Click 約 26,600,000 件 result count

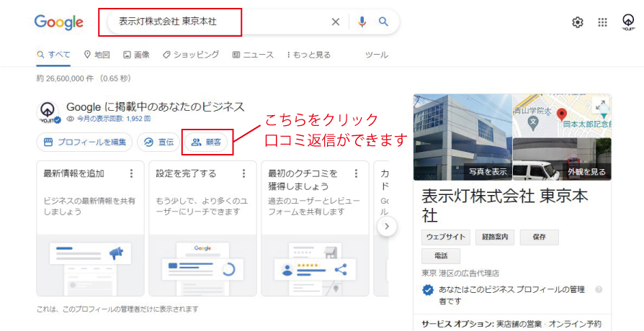[x=66, y=78]
